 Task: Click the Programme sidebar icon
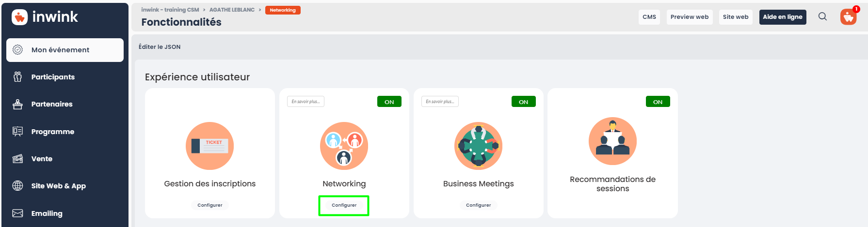pyautogui.click(x=18, y=132)
